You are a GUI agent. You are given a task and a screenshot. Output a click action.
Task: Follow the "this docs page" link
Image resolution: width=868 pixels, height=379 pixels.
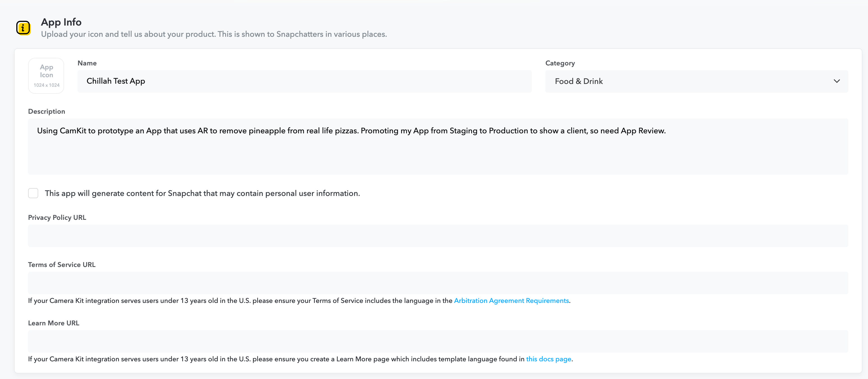(x=549, y=359)
